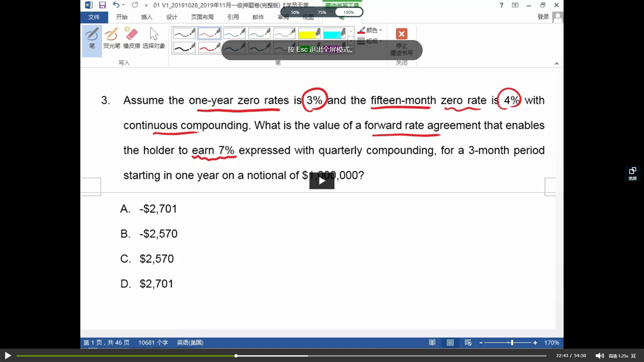Pick the gray pen style in top row
The width and height of the screenshot is (644, 362).
(284, 33)
